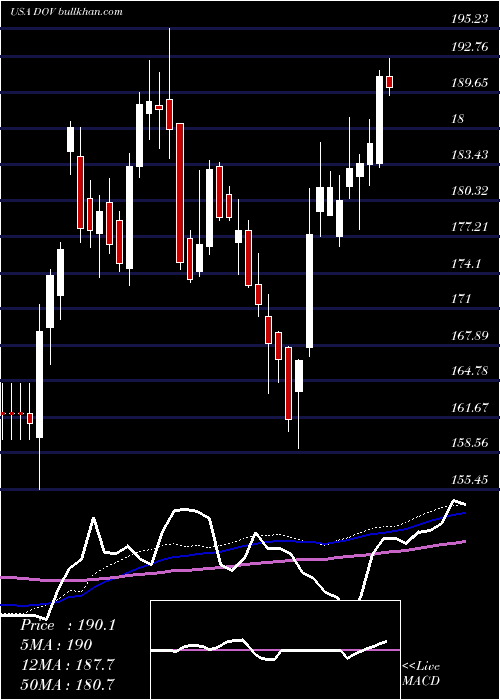Click the '12MA : 187.7' readout
The width and height of the screenshot is (500, 700).
[x=67, y=664]
